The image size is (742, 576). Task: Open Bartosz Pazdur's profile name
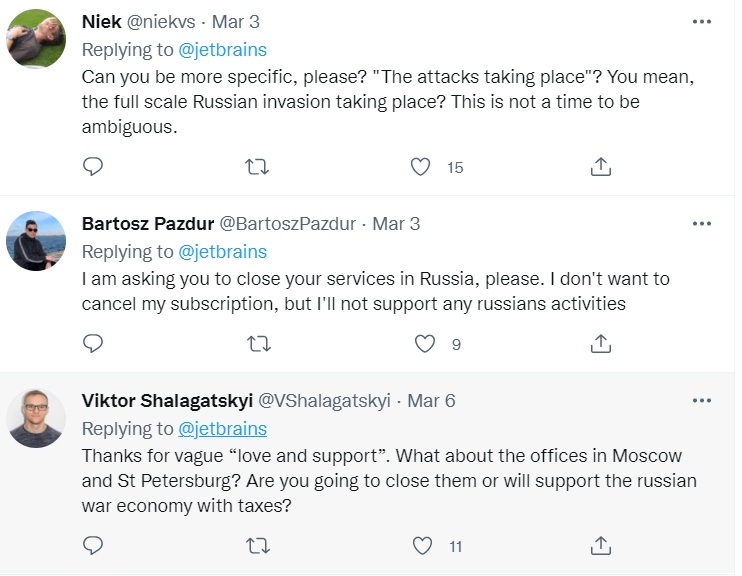[148, 223]
